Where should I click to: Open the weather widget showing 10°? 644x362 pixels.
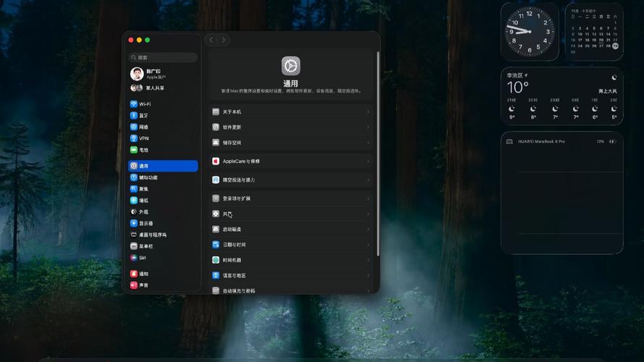point(562,96)
